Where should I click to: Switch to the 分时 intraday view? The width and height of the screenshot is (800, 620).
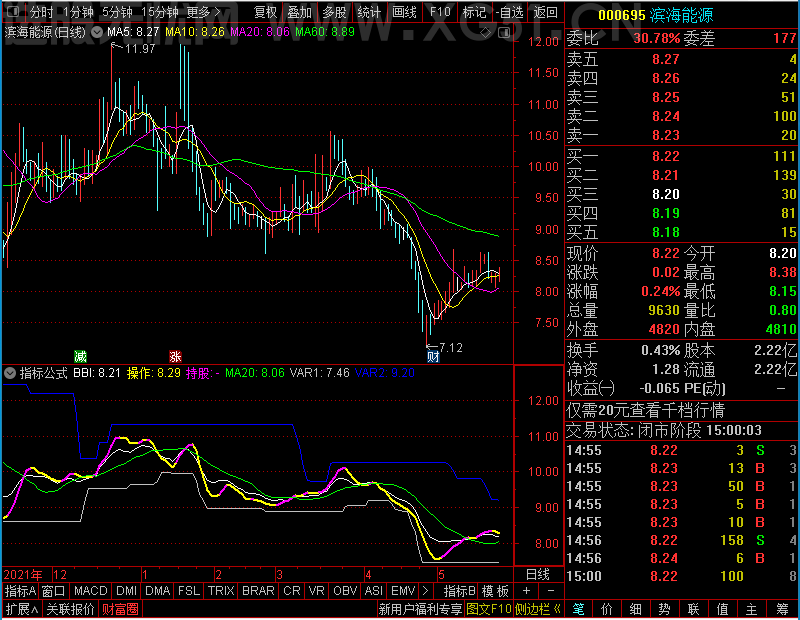(x=41, y=12)
